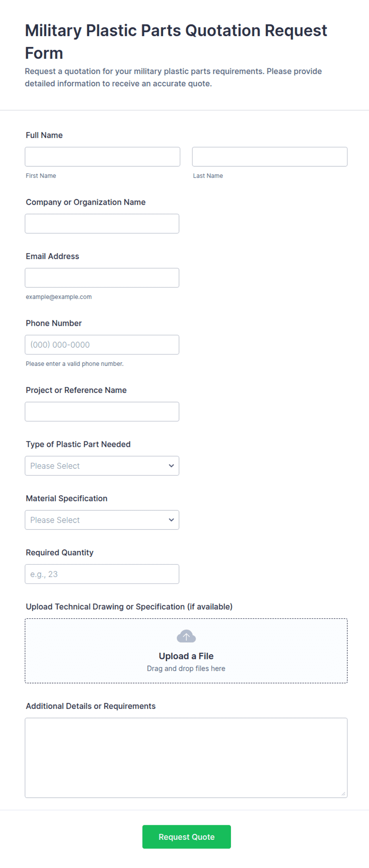Click the Required Quantity input field
The image size is (369, 868).
(x=102, y=574)
